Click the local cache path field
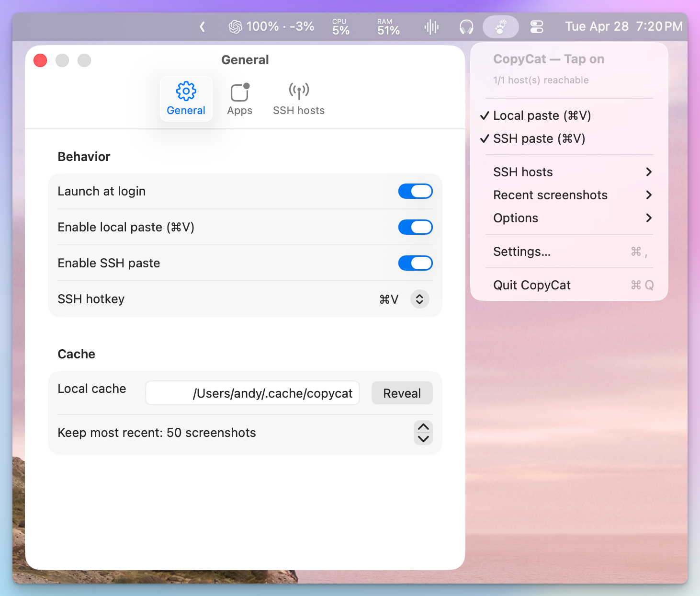 [252, 393]
